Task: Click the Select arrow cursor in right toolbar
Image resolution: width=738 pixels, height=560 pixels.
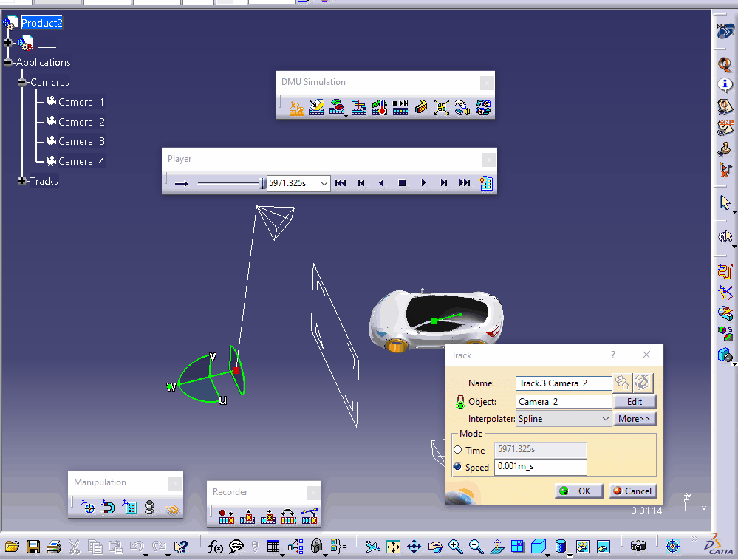Action: pos(725,203)
